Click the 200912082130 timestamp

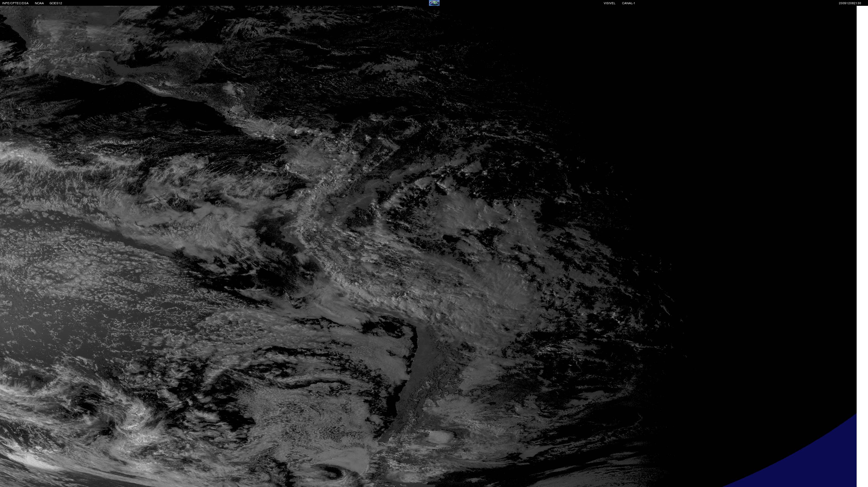850,3
